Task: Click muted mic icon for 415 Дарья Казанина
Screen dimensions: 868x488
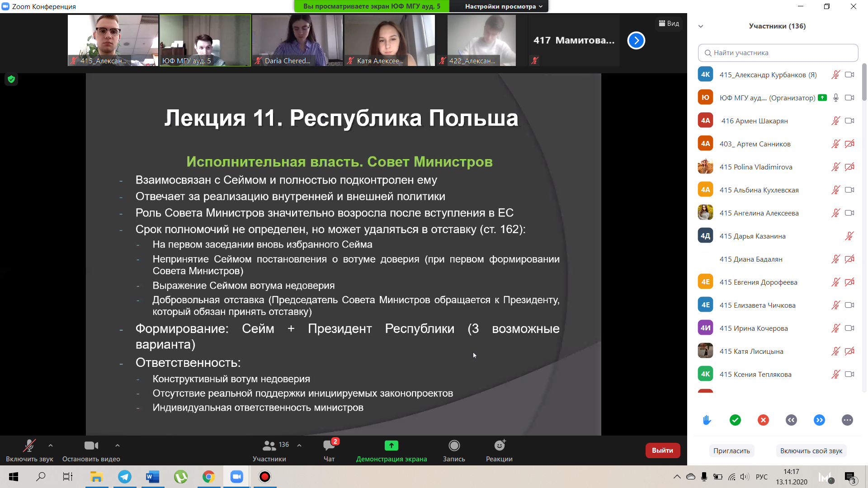Action: (849, 236)
